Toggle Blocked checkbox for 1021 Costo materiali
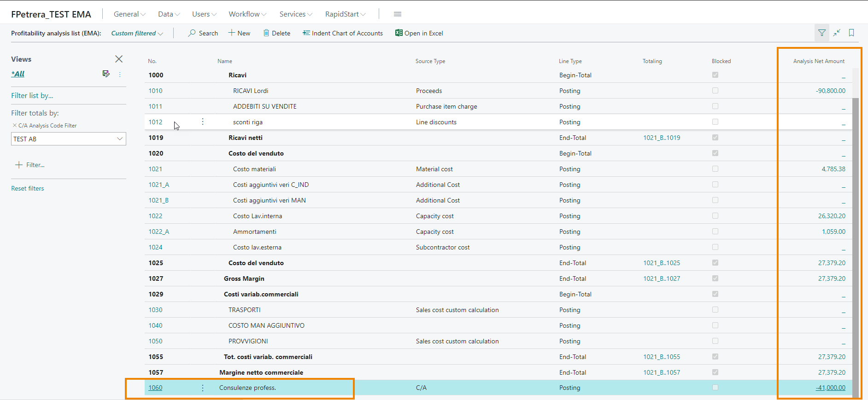This screenshot has height=400, width=868. [x=715, y=169]
